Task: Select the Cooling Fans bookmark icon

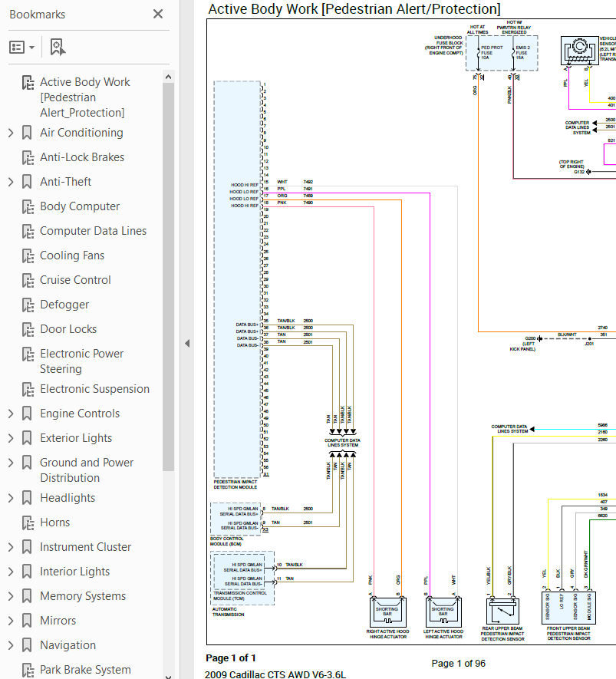Action: [28, 256]
